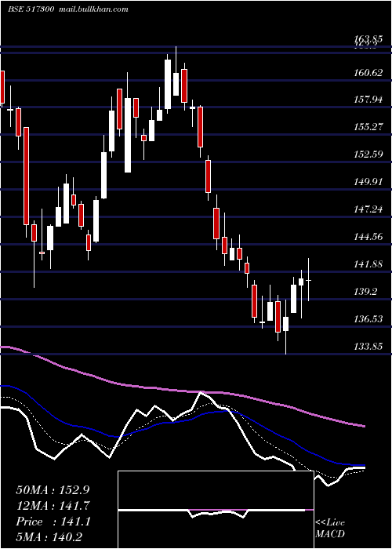Select the 152.59 price level label
This screenshot has height=549, width=392.
click(368, 155)
